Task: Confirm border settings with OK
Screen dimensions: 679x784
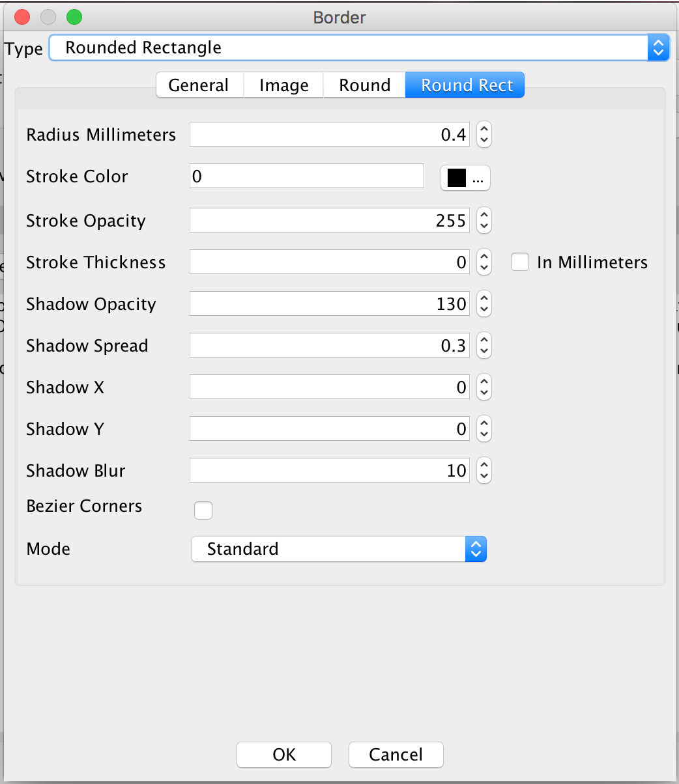Action: (x=283, y=755)
